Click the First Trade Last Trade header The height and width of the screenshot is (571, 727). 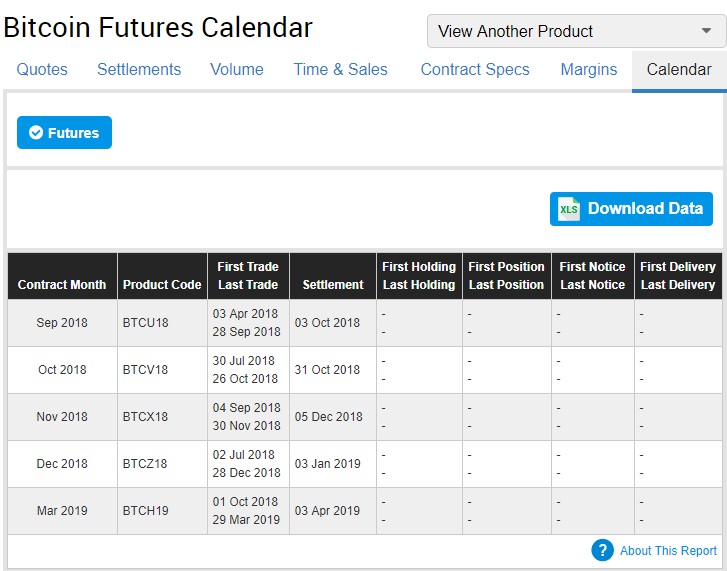248,276
